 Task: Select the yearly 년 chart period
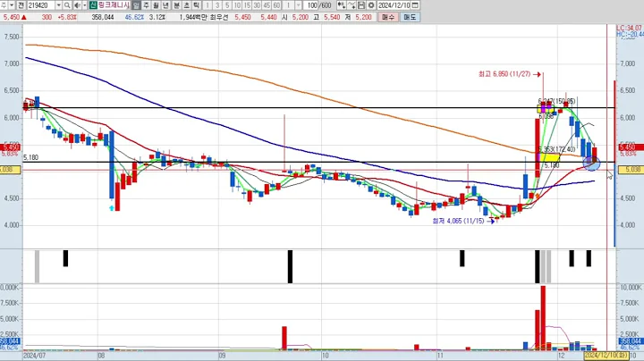(166, 5)
